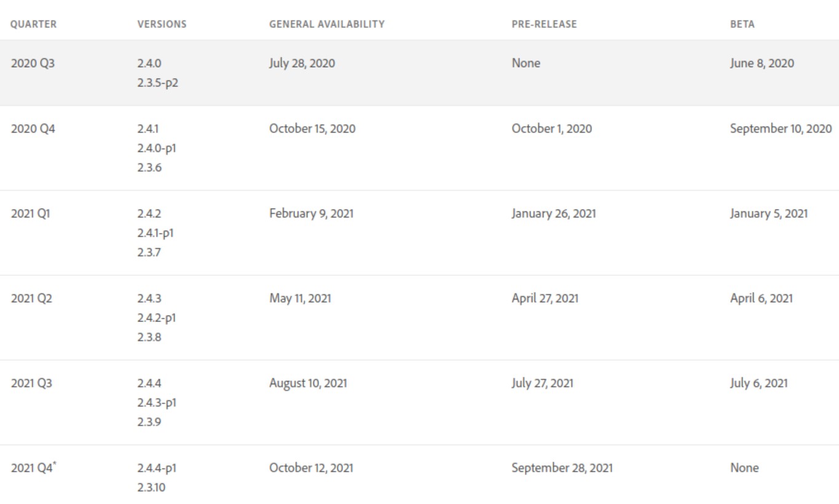Click the GENERAL AVAILABILITY column header
The image size is (839, 504).
click(327, 24)
